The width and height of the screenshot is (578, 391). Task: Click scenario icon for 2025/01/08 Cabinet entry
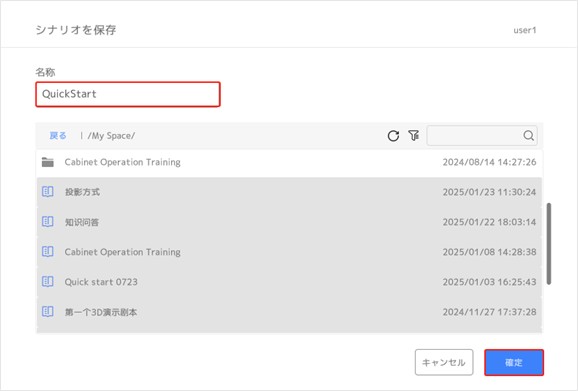48,252
